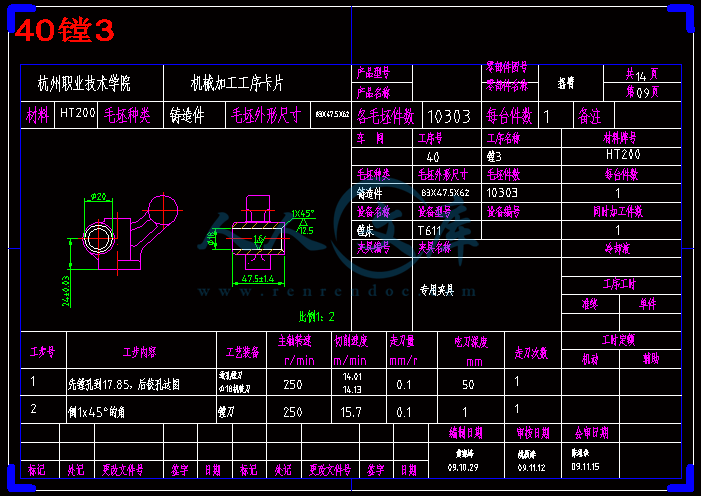Select the date 09.10.29
Image resolution: width=701 pixels, height=496 pixels.
463,467
